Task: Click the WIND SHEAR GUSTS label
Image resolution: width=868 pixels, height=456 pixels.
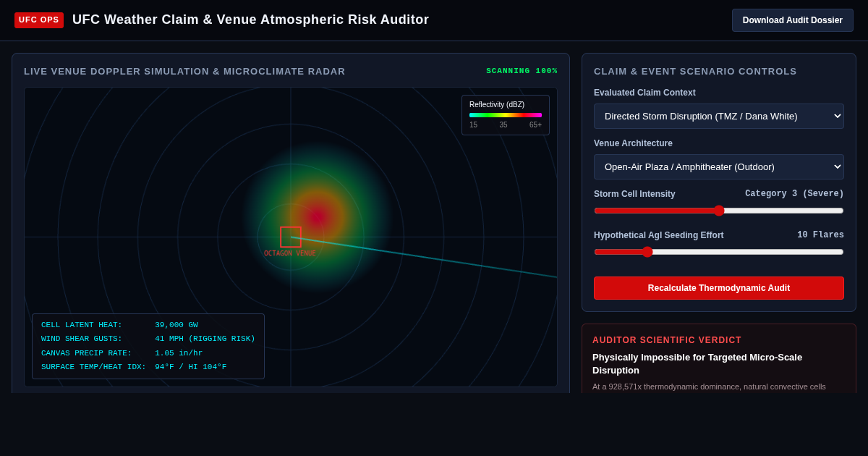Action: 82,339
